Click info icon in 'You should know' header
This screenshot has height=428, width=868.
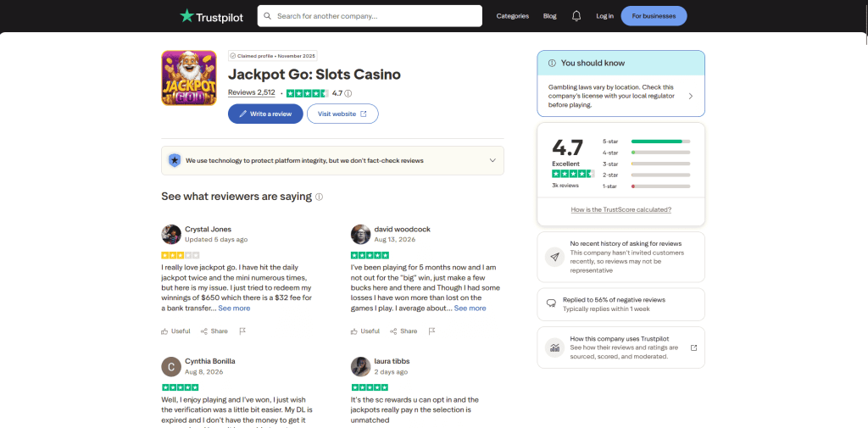click(552, 63)
